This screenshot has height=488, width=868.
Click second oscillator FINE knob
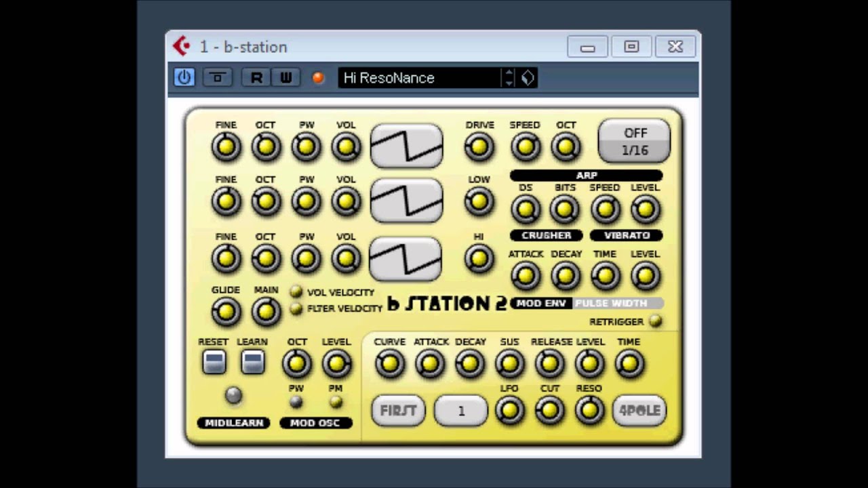(x=226, y=201)
